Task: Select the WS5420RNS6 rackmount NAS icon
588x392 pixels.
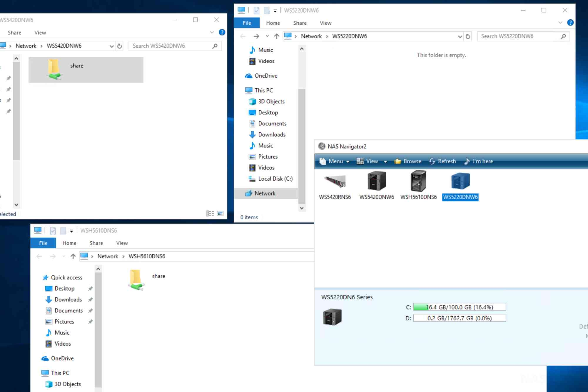Action: coord(335,181)
